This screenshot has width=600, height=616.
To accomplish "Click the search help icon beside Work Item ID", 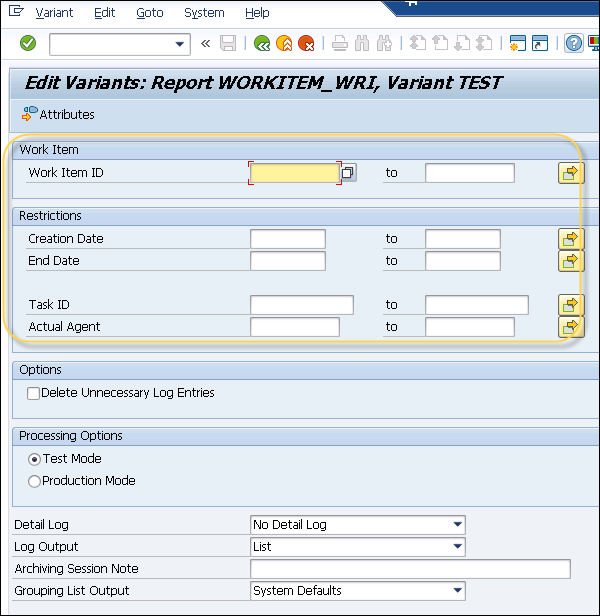I will pos(348,173).
